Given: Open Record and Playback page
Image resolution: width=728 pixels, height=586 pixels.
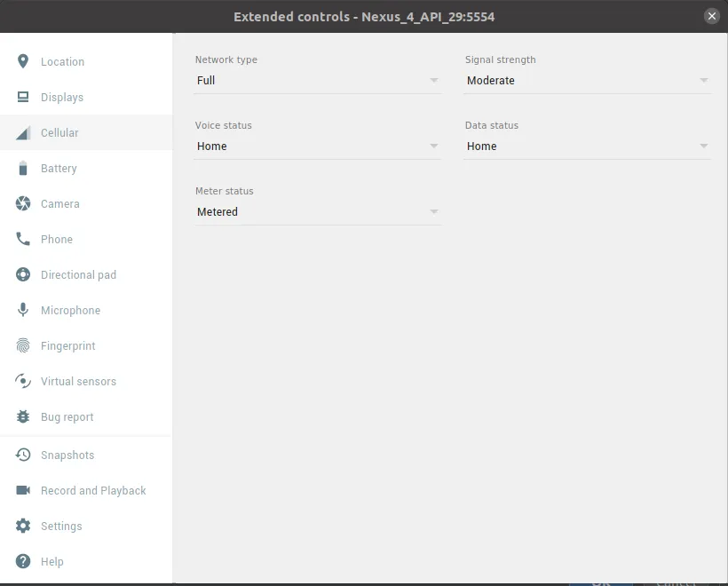Looking at the screenshot, I should click(86, 490).
